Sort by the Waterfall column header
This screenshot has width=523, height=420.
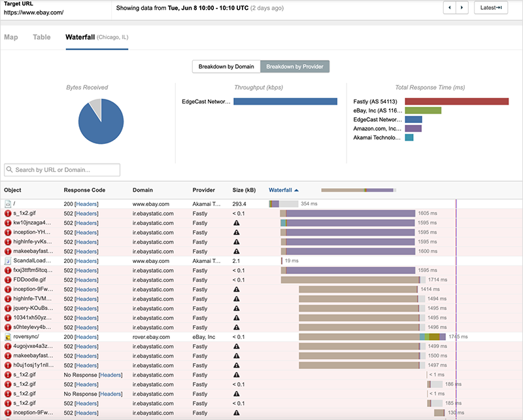tap(284, 190)
